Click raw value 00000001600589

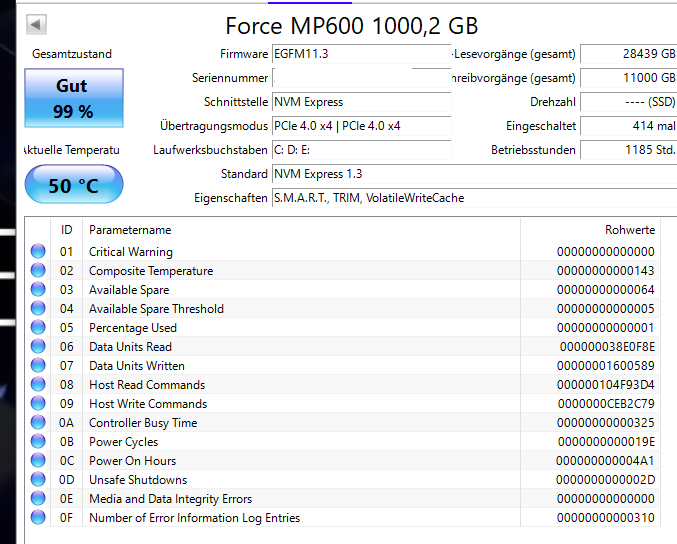pos(606,366)
